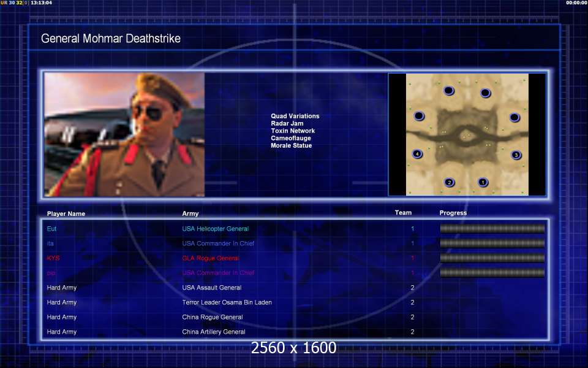The image size is (588, 368).
Task: Click team number in the China Artillery General row
Action: (412, 332)
